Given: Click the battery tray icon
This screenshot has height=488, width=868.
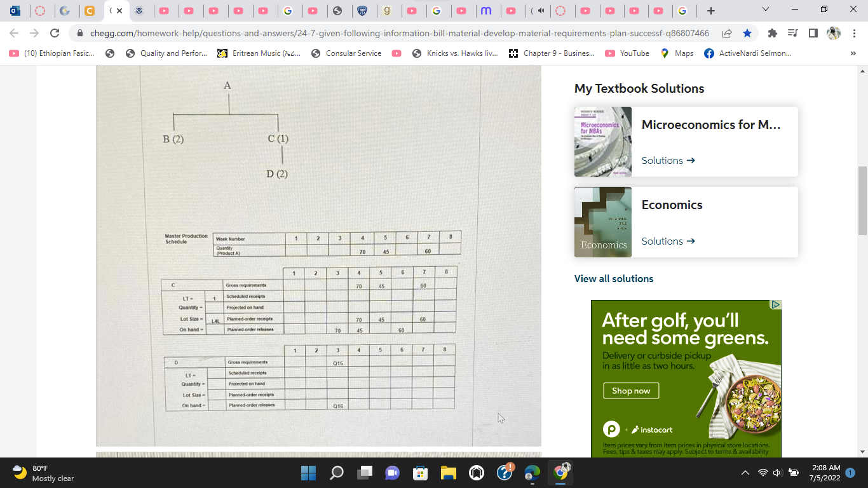Looking at the screenshot, I should click(x=793, y=473).
